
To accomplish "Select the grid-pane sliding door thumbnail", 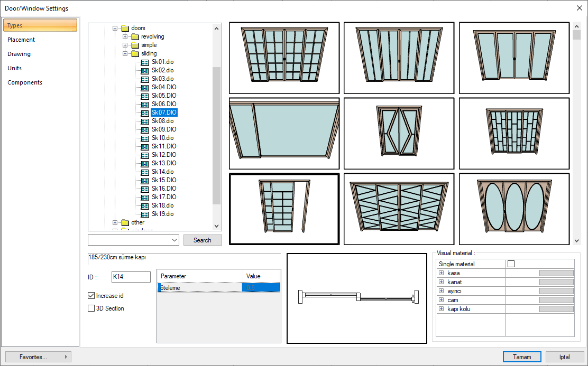I will (284, 58).
